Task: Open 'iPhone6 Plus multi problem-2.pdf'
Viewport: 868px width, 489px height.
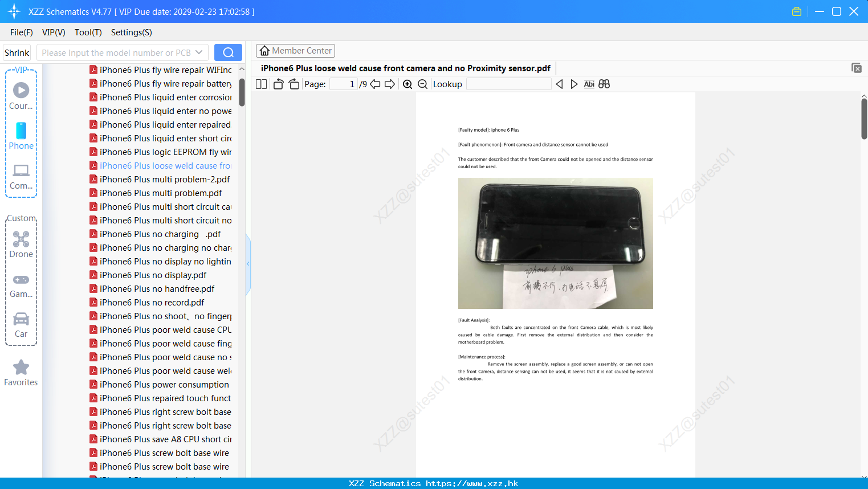Action: click(160, 180)
